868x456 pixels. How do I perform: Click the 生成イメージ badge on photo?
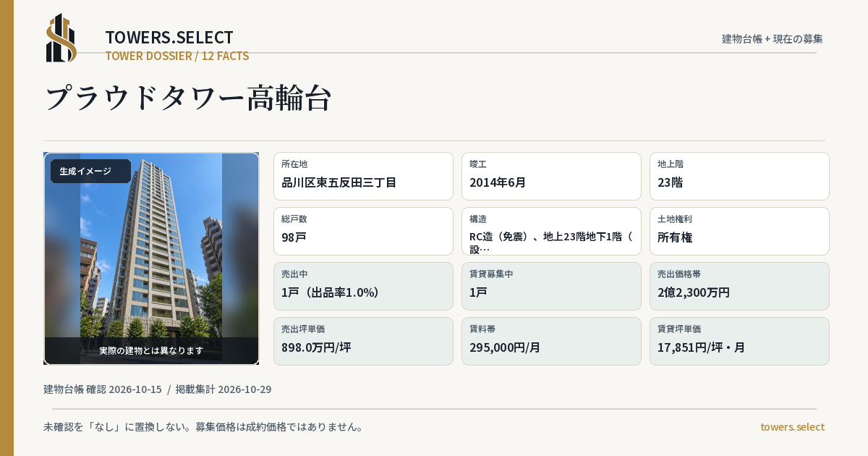point(90,171)
